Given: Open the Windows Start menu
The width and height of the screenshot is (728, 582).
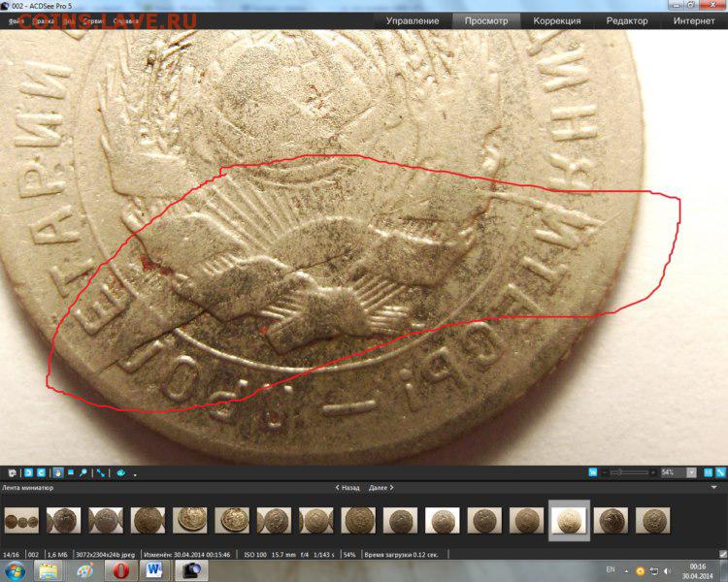Looking at the screenshot, I should tap(15, 571).
